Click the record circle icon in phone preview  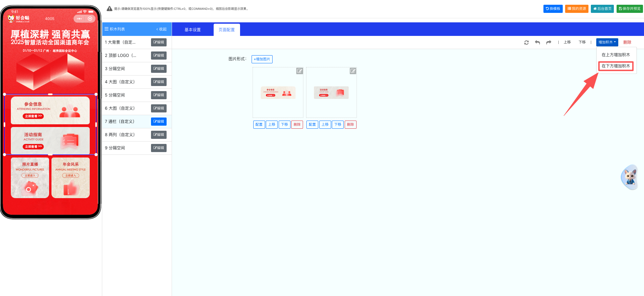(90, 19)
